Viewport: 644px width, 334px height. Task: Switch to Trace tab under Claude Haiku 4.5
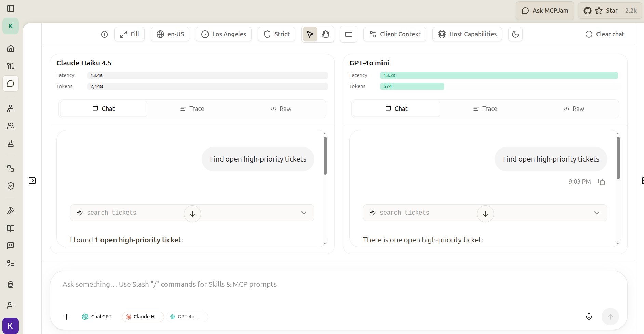point(192,109)
